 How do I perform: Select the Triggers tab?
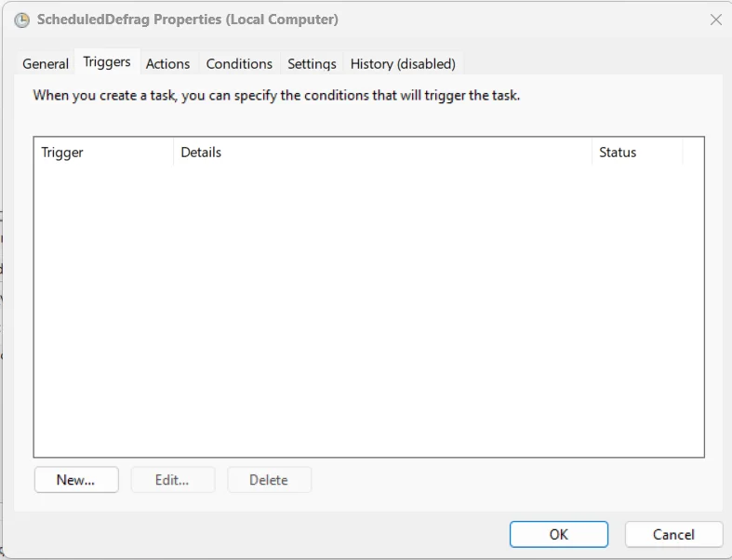pos(107,61)
